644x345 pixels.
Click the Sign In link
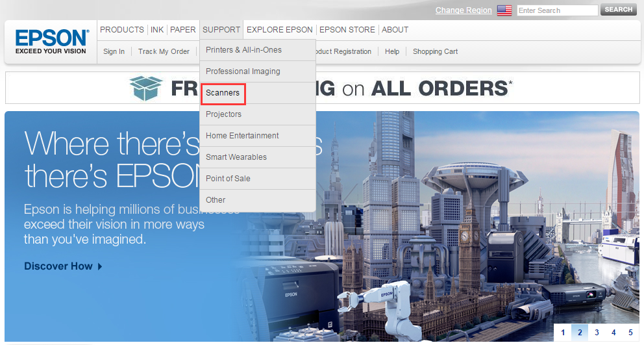pos(114,51)
